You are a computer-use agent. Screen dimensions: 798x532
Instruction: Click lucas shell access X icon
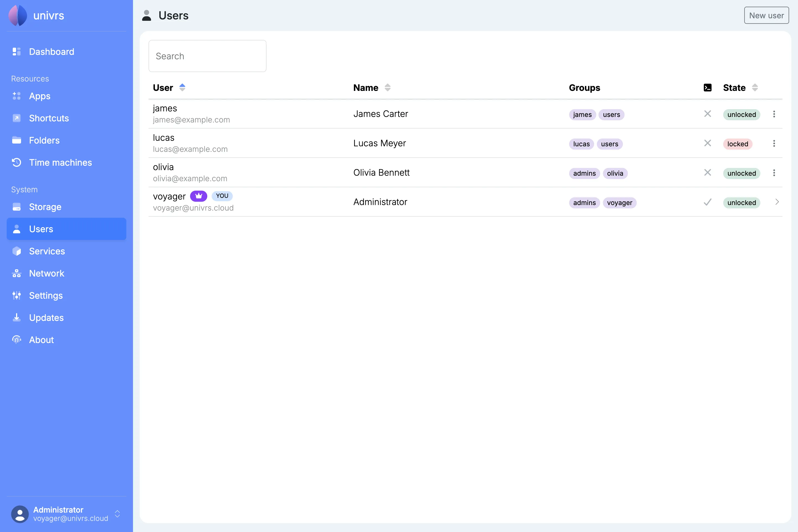[707, 143]
